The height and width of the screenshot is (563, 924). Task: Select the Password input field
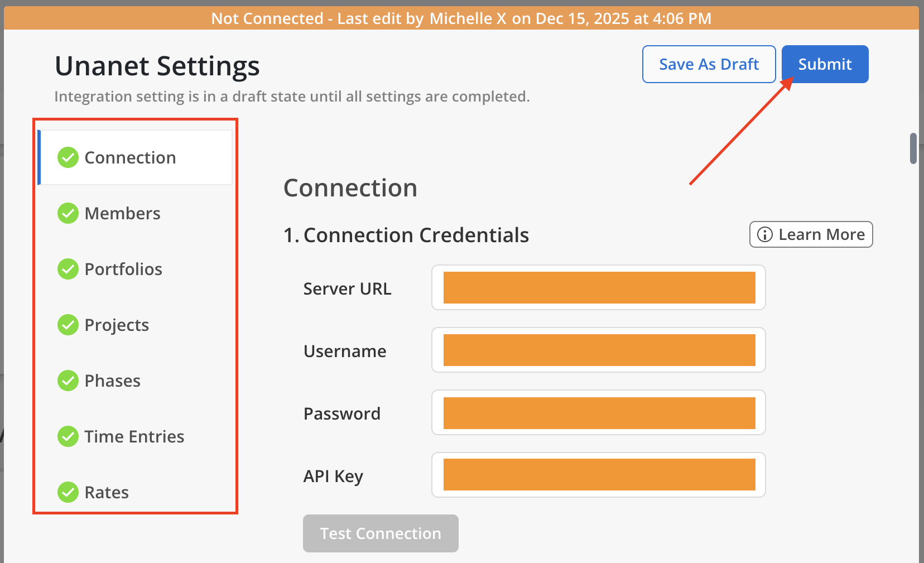599,412
